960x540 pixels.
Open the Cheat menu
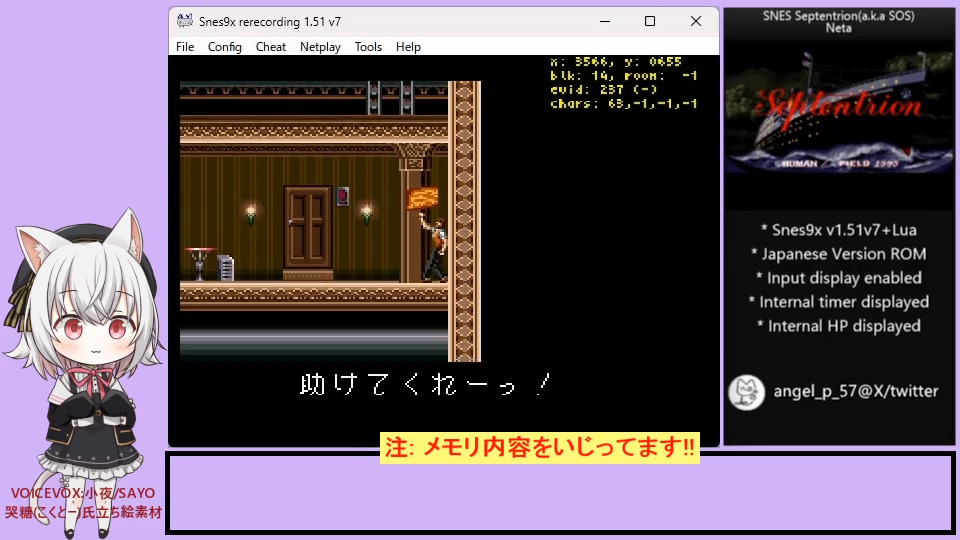pos(271,47)
